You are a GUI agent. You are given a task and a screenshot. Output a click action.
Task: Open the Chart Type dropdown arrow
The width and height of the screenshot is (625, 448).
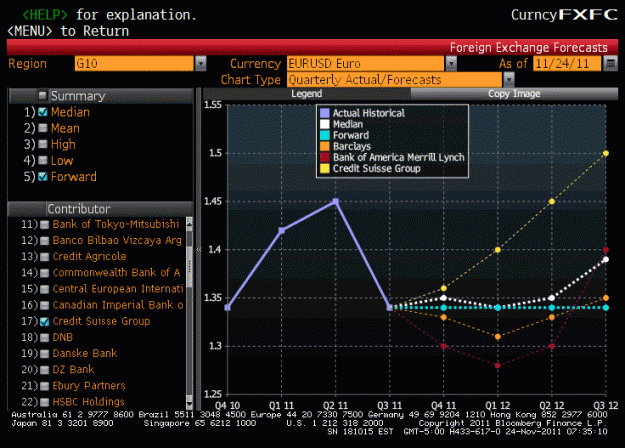point(509,80)
